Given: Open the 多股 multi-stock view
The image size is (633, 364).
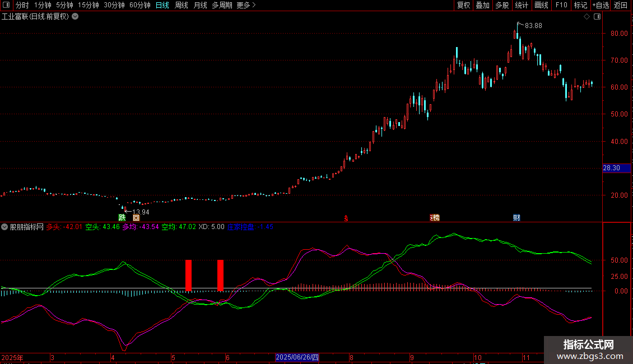Looking at the screenshot, I should pos(502,5).
